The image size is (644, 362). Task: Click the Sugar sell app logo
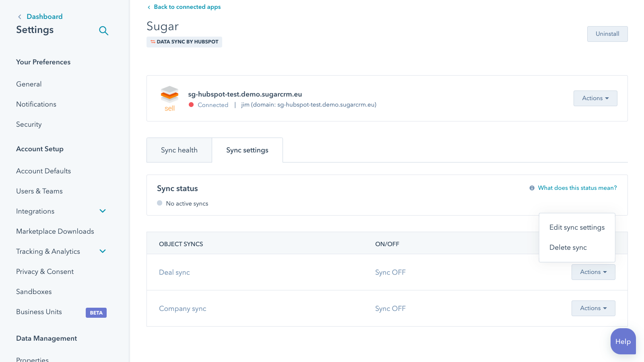169,95
